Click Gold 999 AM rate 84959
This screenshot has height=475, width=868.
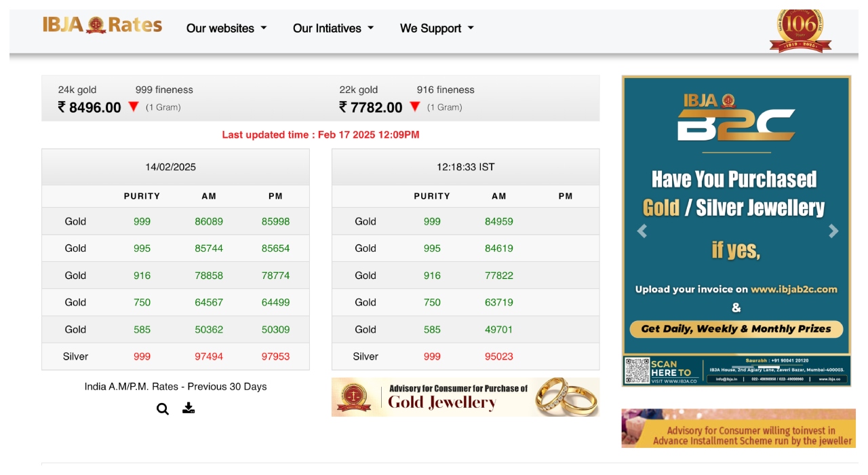pyautogui.click(x=499, y=221)
